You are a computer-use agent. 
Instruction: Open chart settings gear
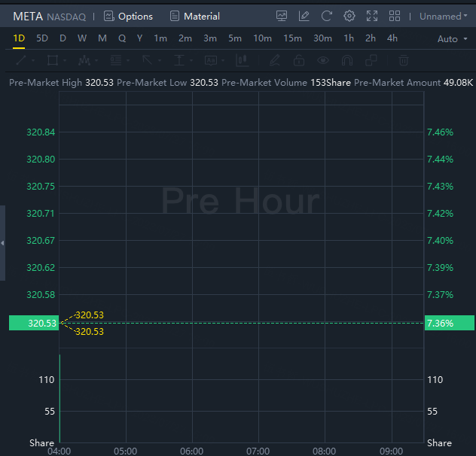click(x=349, y=16)
